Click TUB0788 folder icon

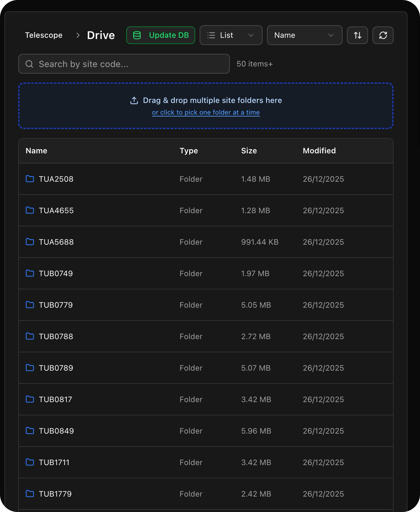click(x=30, y=336)
